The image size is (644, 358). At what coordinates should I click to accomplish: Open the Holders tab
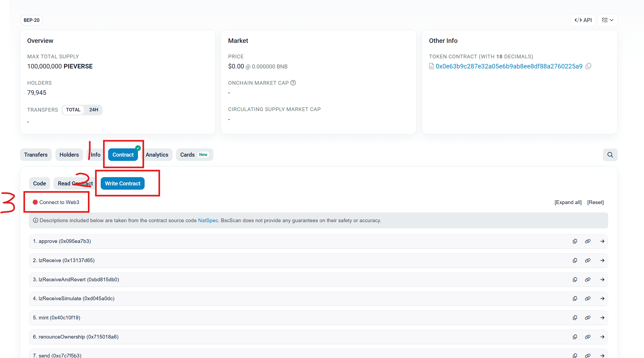click(x=69, y=155)
